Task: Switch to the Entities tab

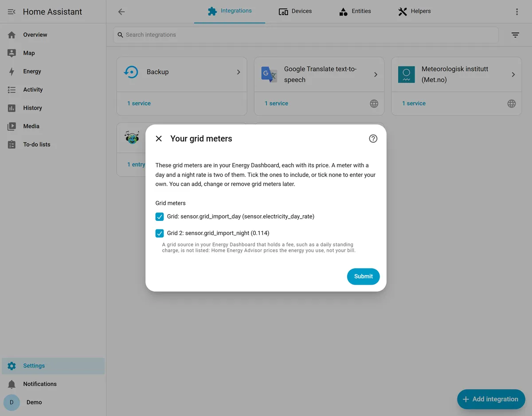Action: pyautogui.click(x=355, y=11)
